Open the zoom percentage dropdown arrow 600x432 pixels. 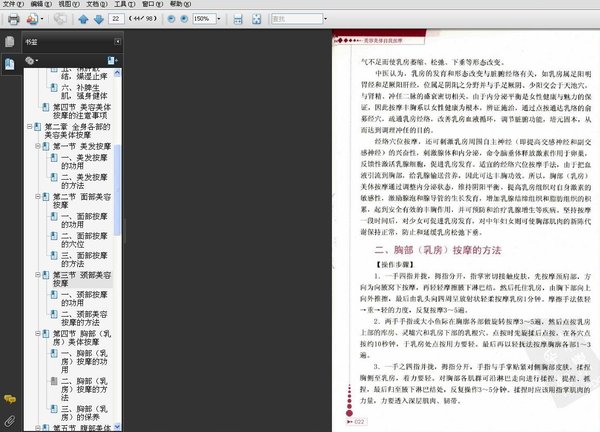click(x=219, y=19)
